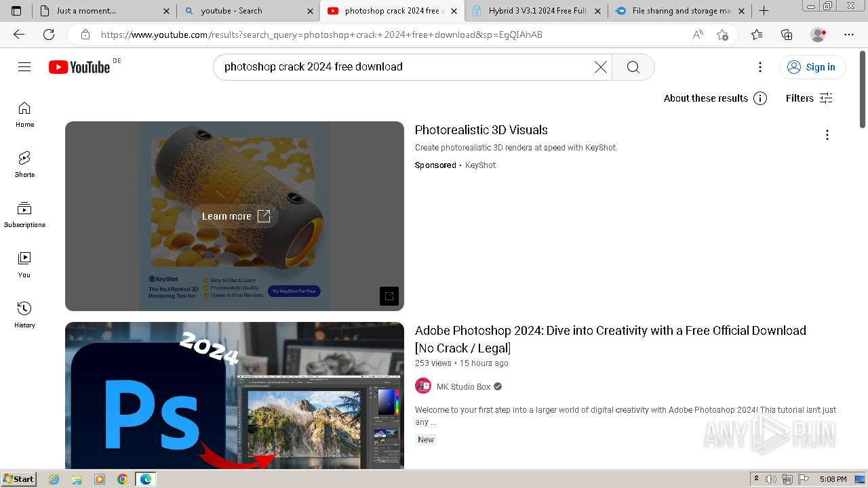
Task: Open Adobe Photoshop 2024 video title
Action: (610, 339)
